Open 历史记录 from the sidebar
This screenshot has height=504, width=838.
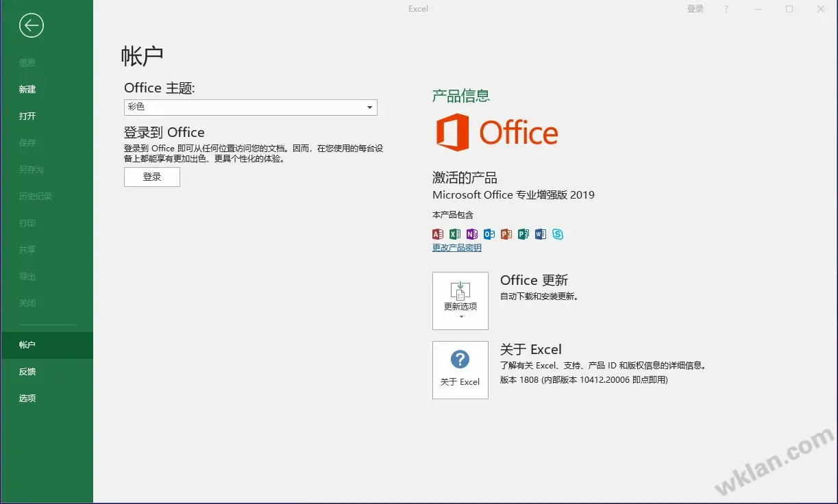click(36, 197)
